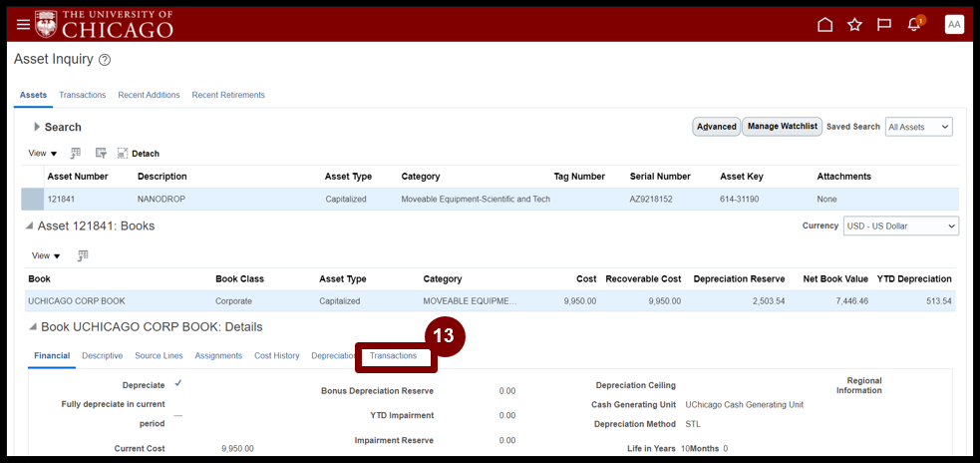The width and height of the screenshot is (980, 463).
Task: Click the Detach icon
Action: click(123, 153)
